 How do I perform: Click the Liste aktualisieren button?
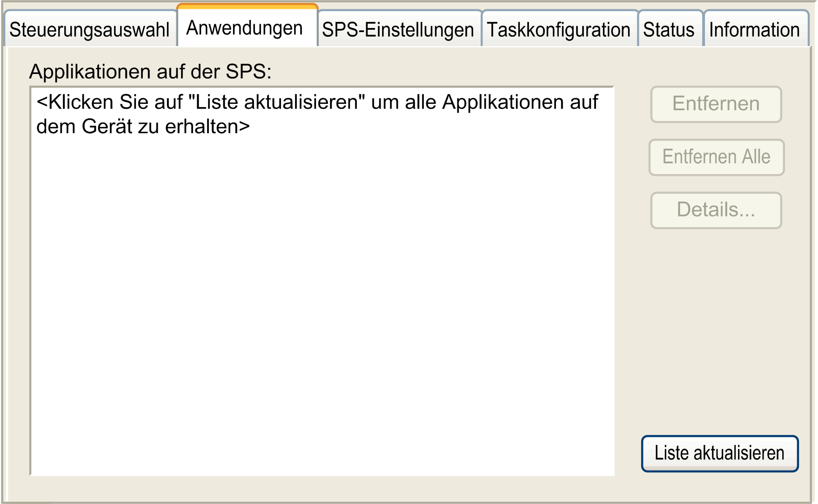coord(719,453)
